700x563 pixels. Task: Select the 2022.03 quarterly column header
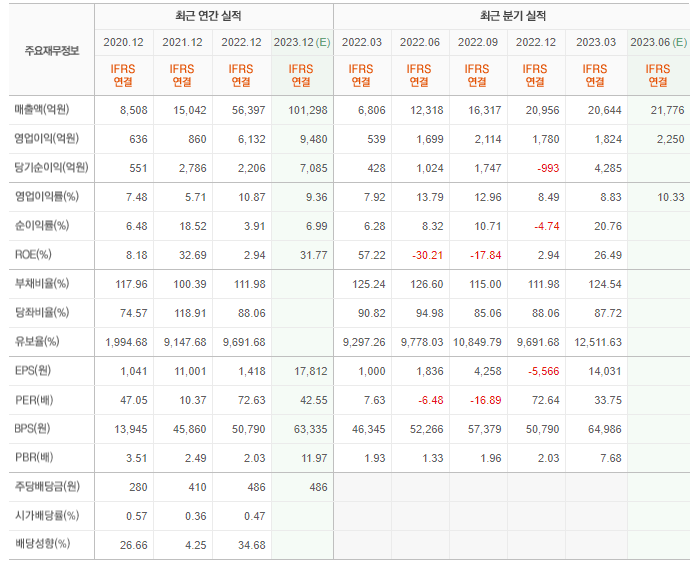tap(362, 42)
